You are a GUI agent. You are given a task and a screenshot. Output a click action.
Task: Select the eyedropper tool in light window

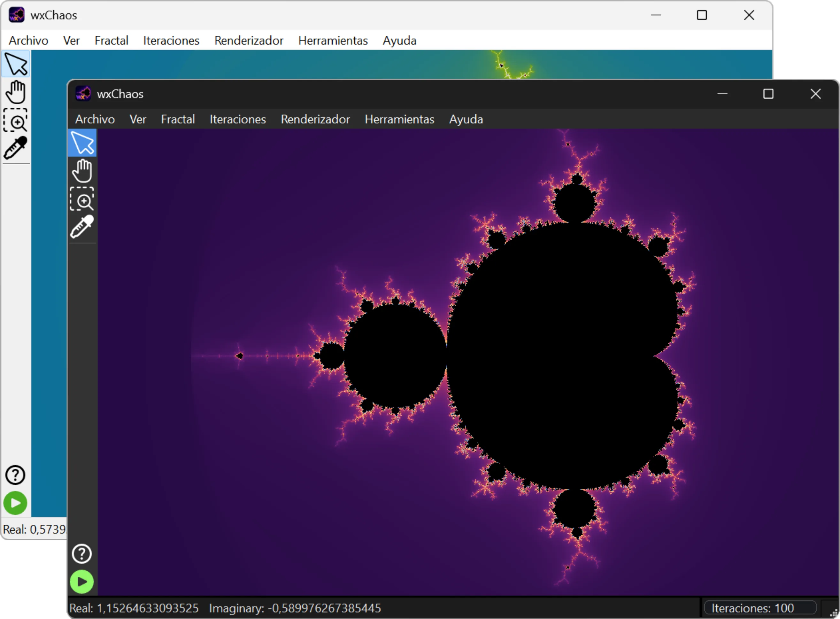tap(16, 148)
